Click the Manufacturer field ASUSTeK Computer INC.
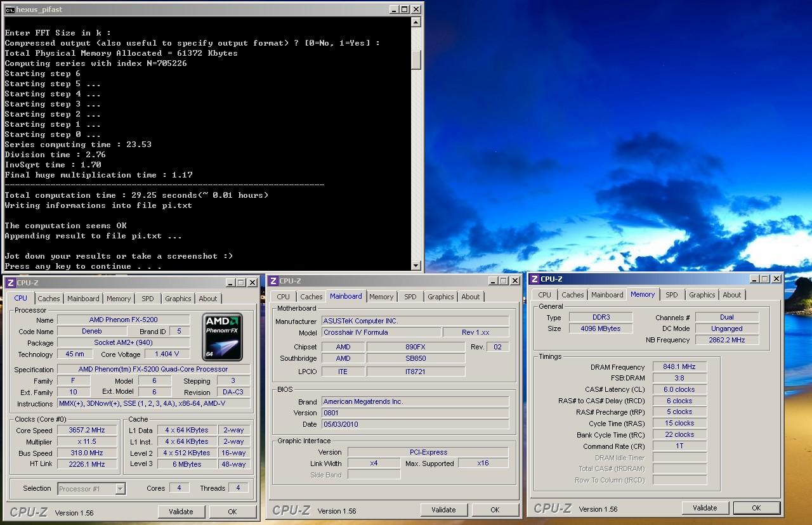The width and height of the screenshot is (812, 525). tap(415, 321)
